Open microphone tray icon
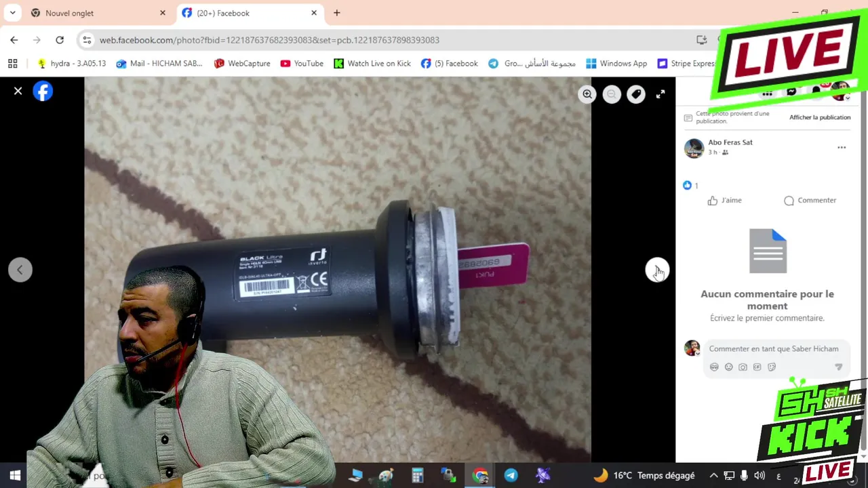The image size is (868, 488). (x=744, y=475)
